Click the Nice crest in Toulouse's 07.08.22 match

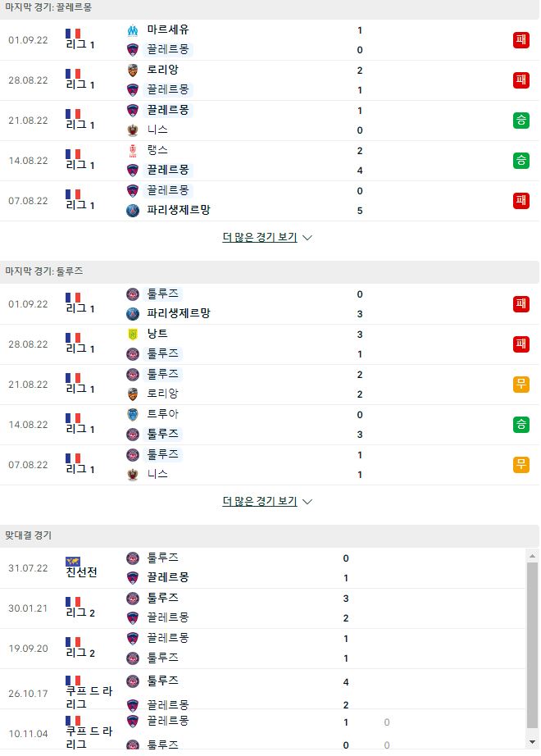coord(133,475)
